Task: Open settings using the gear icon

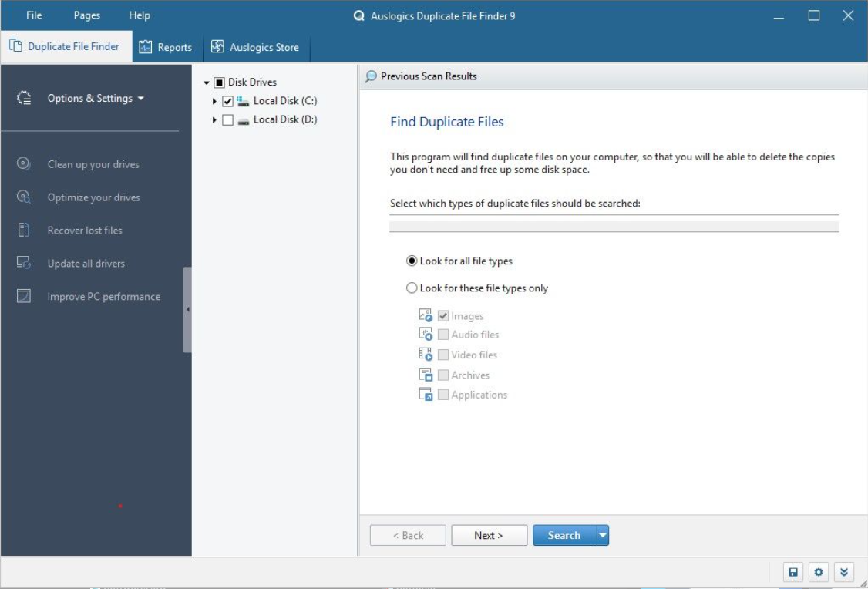Action: [818, 572]
